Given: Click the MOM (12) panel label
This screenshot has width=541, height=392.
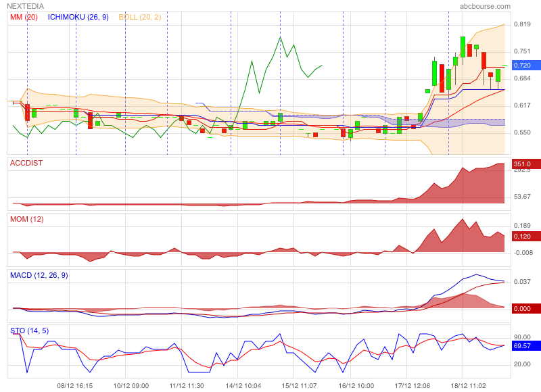Looking at the screenshot, I should tap(27, 219).
